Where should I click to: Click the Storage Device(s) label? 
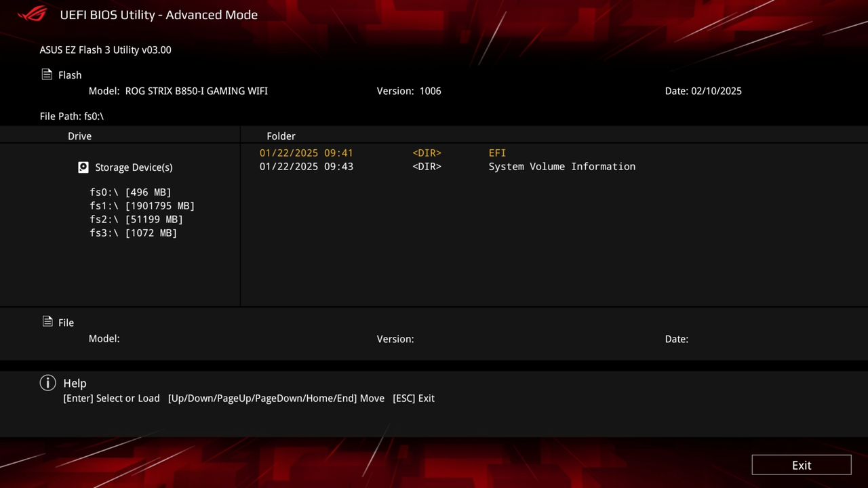(x=134, y=167)
